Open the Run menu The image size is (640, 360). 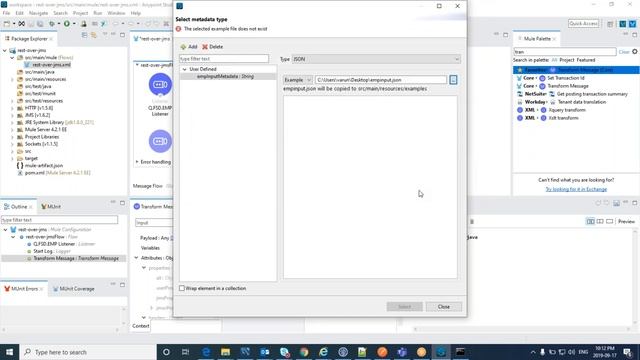pos(98,13)
